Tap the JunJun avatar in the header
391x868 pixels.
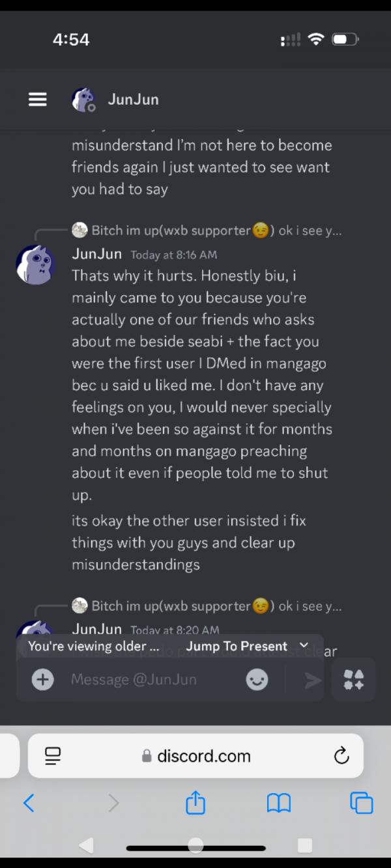tap(83, 100)
